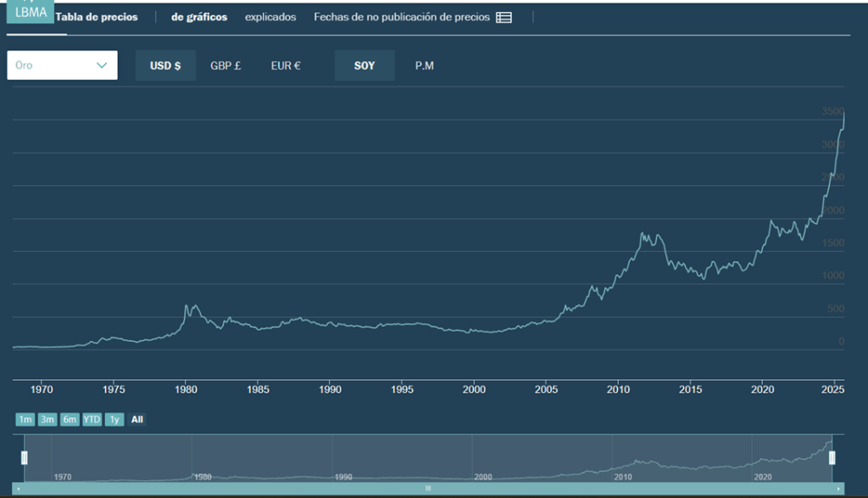Open the Tabla de precios tab
The width and height of the screenshot is (868, 498).
pos(96,18)
